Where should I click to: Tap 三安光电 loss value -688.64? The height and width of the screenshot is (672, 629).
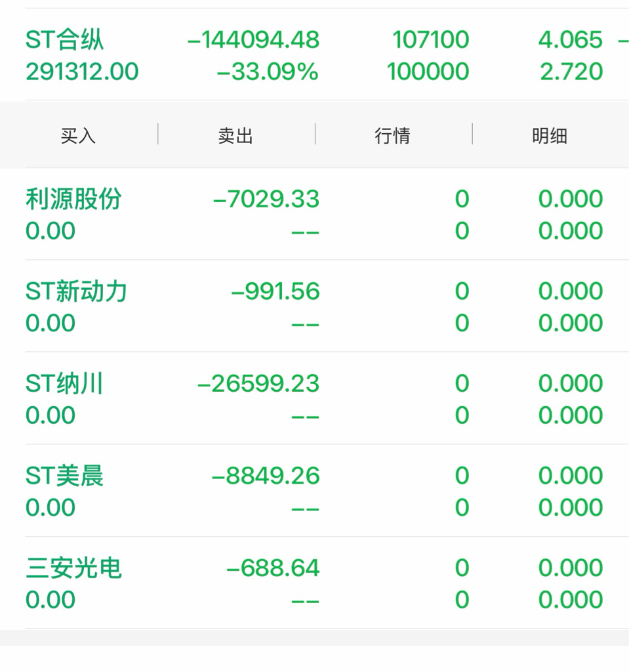click(x=273, y=568)
